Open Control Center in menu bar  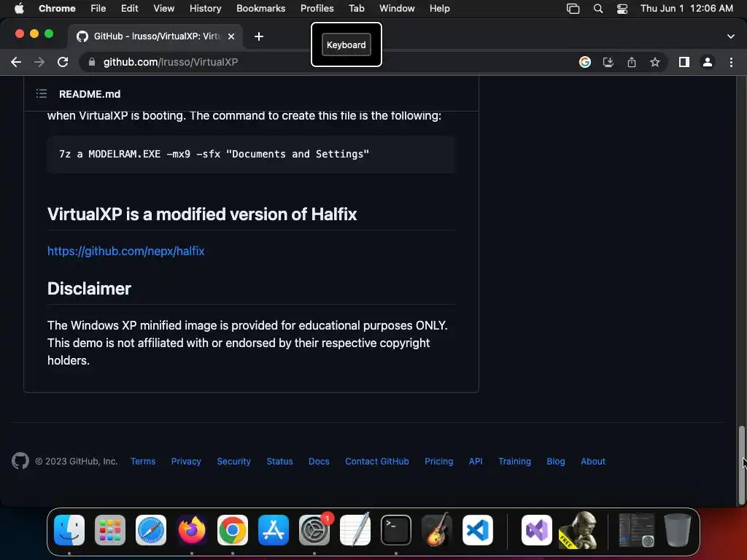tap(622, 8)
